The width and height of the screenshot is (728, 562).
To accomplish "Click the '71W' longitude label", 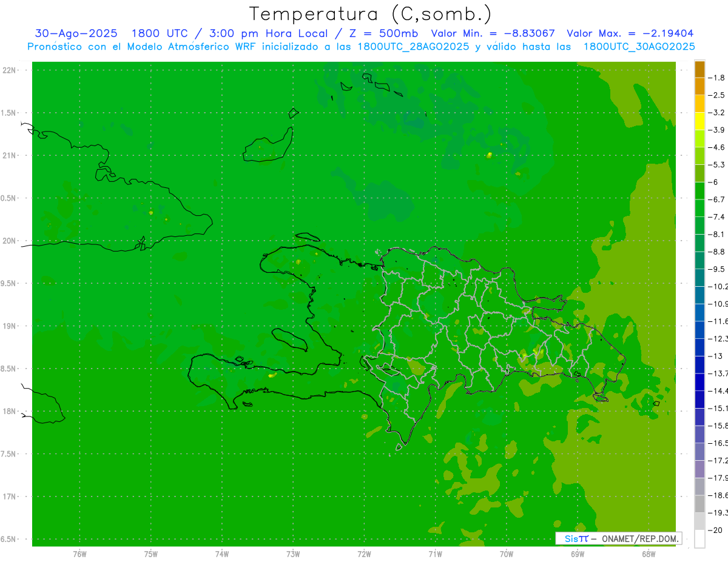I will [435, 554].
